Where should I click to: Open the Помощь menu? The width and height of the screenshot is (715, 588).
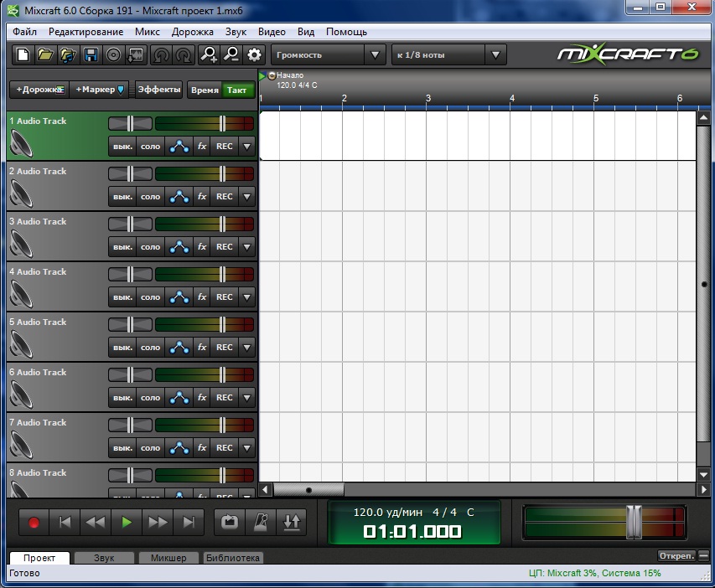click(346, 32)
